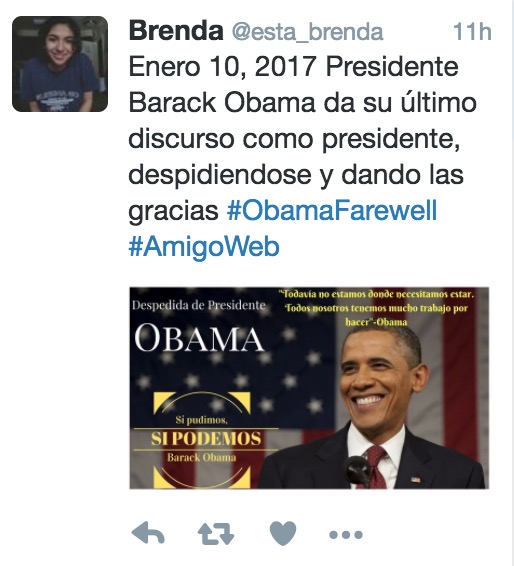Open Brenda's profile picture
The height and width of the screenshot is (566, 514).
click(x=60, y=64)
